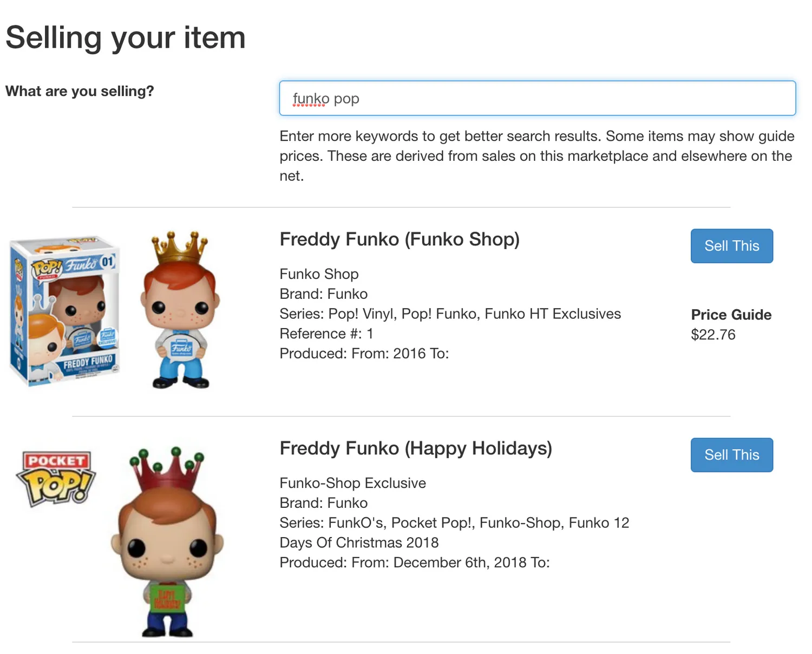812x654 pixels.
Task: Click the 'Funko-Shop Exclusive' subtitle text
Action: click(x=353, y=483)
